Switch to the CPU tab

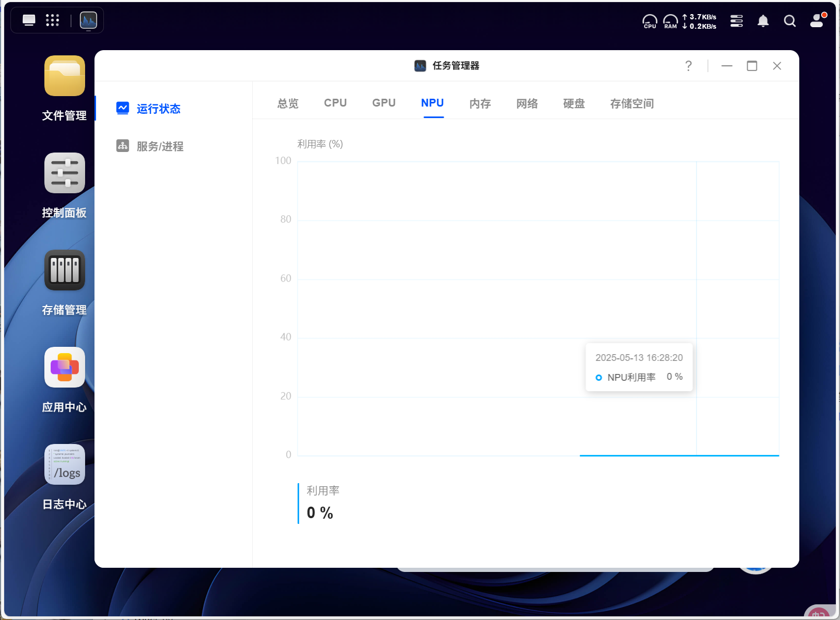coord(336,103)
